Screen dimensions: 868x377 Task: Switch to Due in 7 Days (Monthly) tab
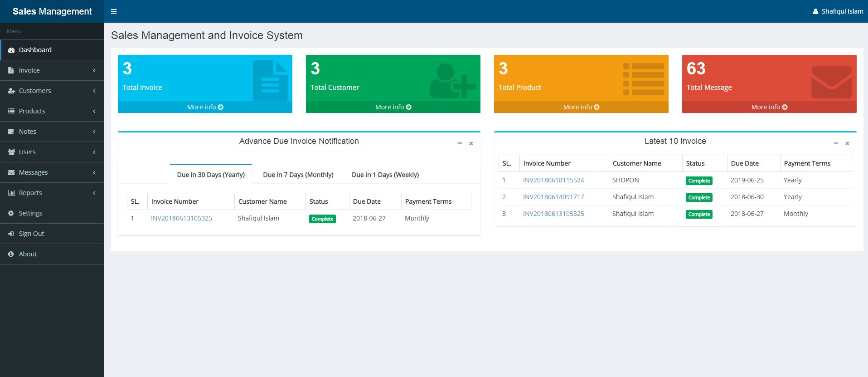point(298,175)
